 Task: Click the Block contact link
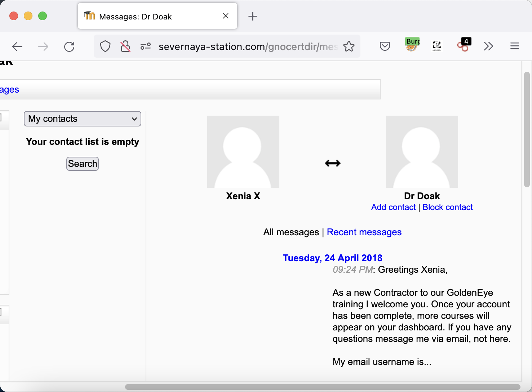pos(447,208)
